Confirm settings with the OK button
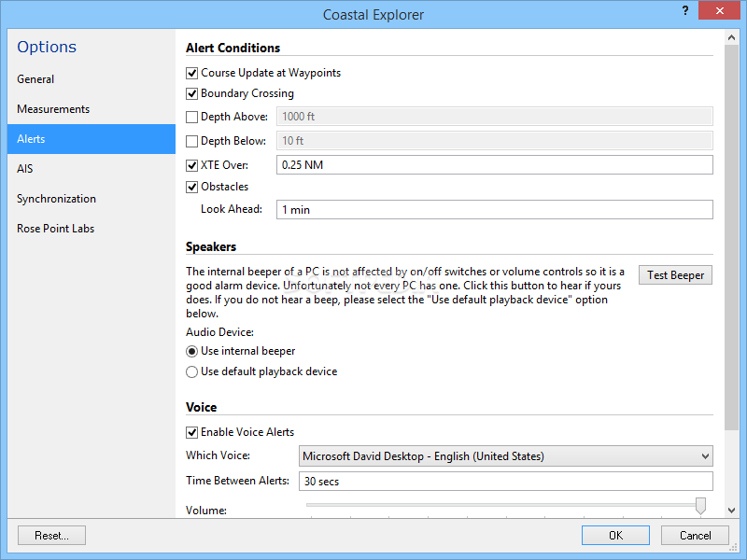Viewport: 747px width, 560px height. 615,536
